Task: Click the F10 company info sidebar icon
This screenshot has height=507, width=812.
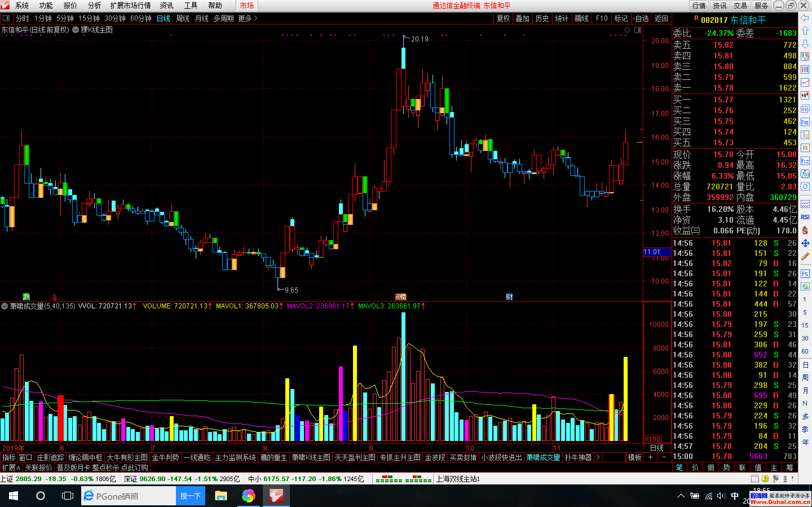Action: pos(805,122)
